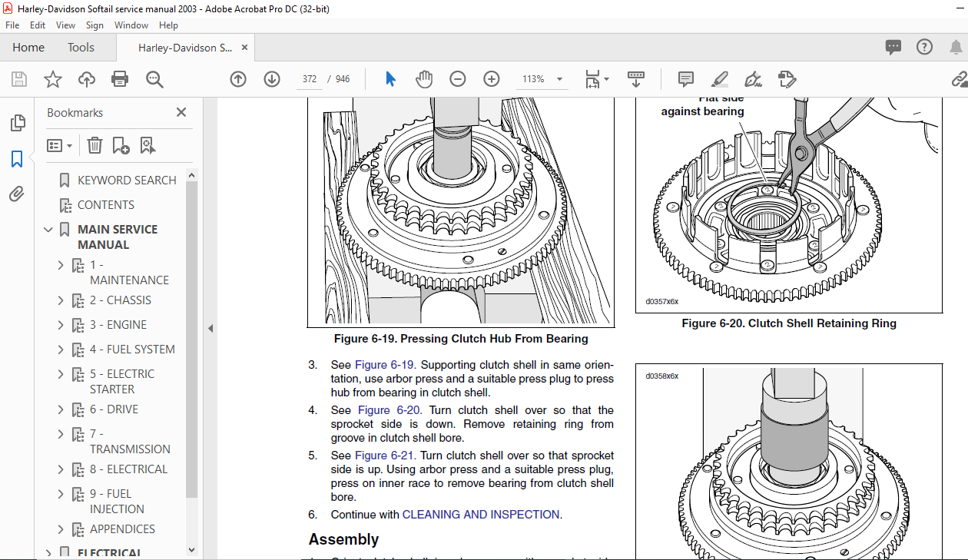968x560 pixels.
Task: Open the Help menu
Action: (x=168, y=25)
